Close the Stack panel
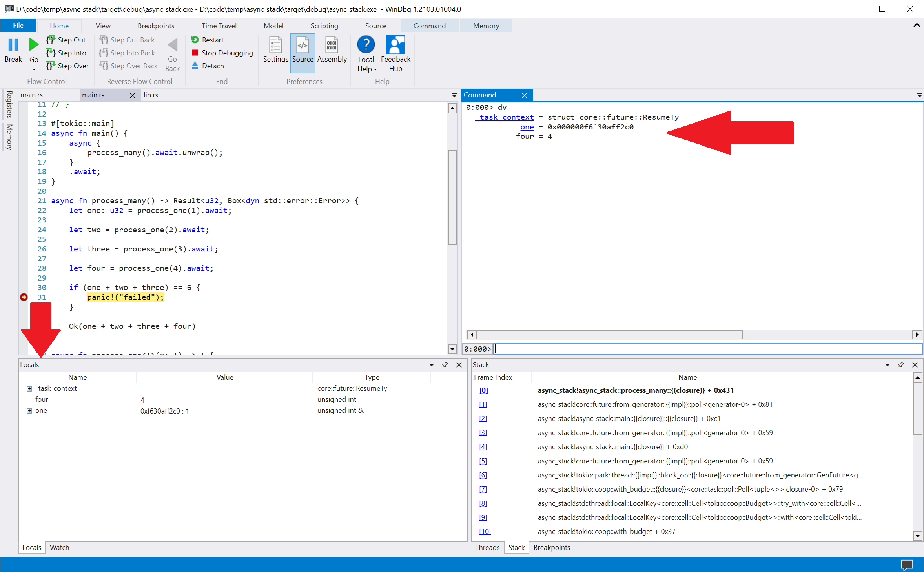This screenshot has width=924, height=572. [x=915, y=365]
